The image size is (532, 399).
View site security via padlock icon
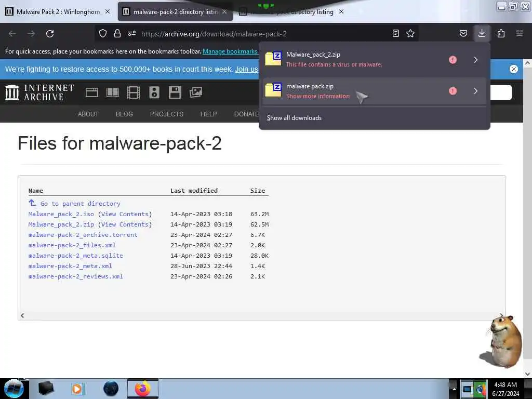tap(117, 33)
